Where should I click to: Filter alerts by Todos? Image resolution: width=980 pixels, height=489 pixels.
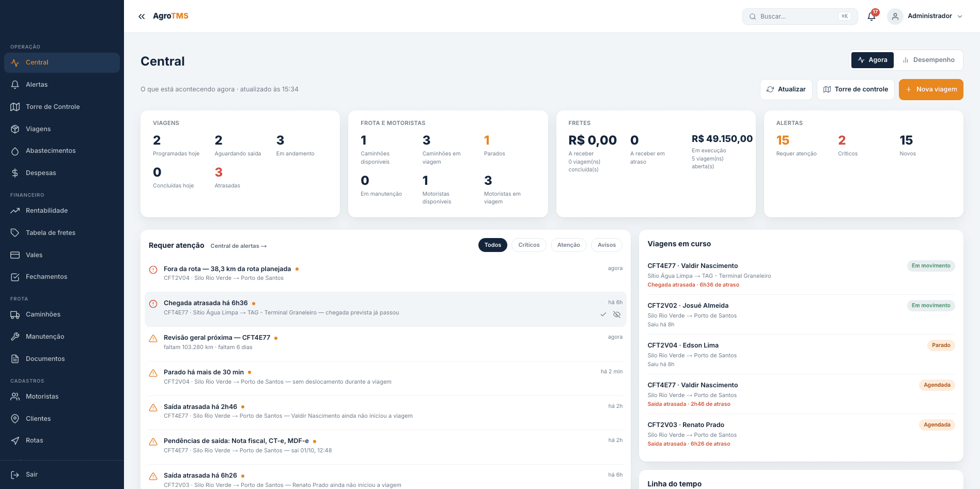tap(493, 245)
